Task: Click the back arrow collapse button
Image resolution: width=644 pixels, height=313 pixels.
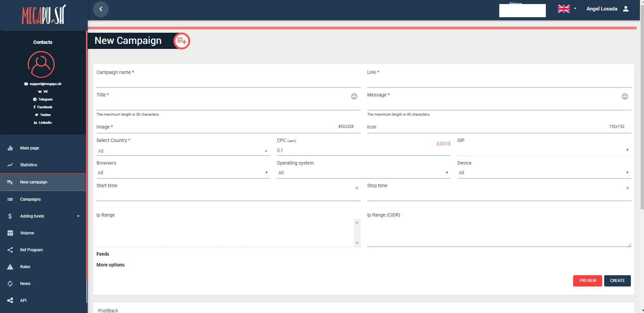Action: pos(101,9)
